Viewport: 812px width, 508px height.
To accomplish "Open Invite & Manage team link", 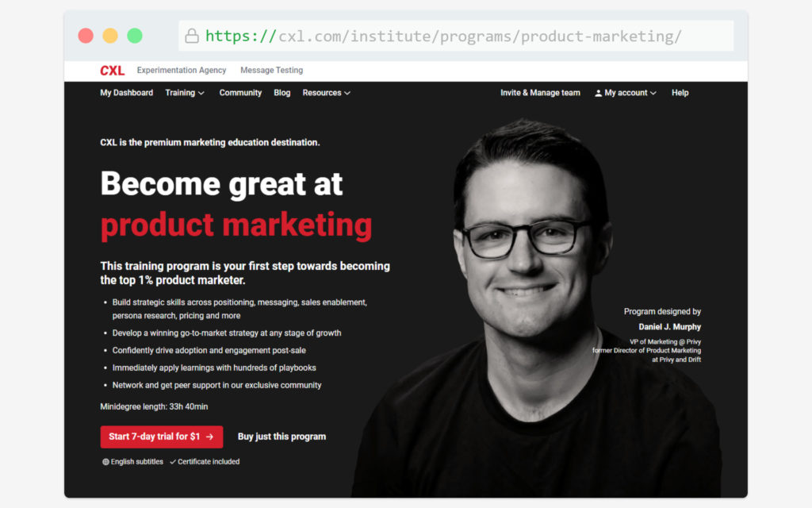I will coord(540,93).
